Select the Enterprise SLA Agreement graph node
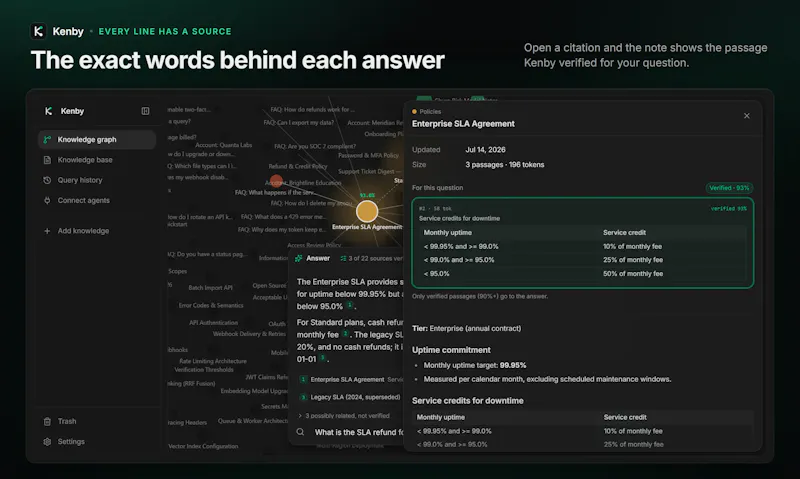The width and height of the screenshot is (800, 479). pos(366,211)
